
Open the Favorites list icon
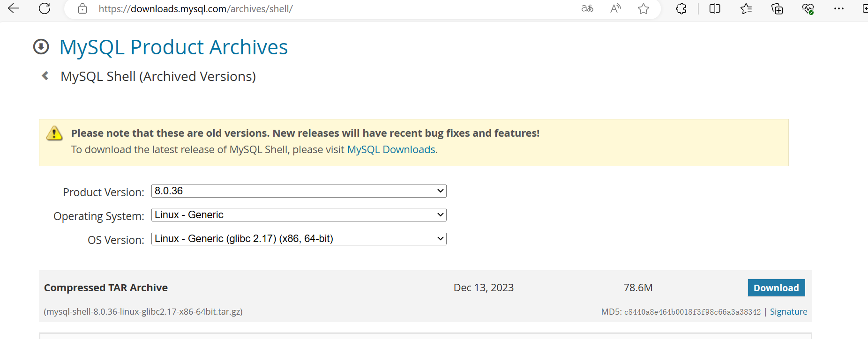(x=746, y=8)
